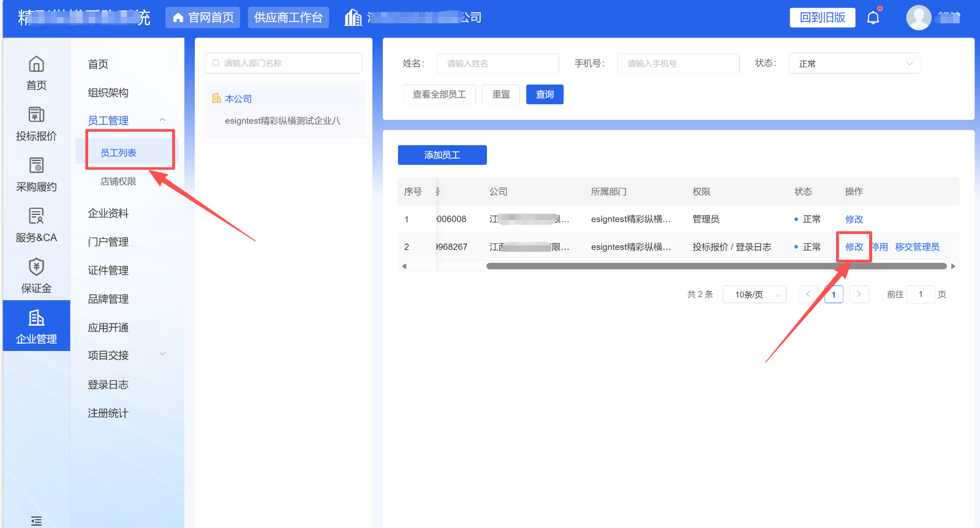Open the 状态 status dropdown
This screenshot has width=980, height=528.
click(854, 64)
